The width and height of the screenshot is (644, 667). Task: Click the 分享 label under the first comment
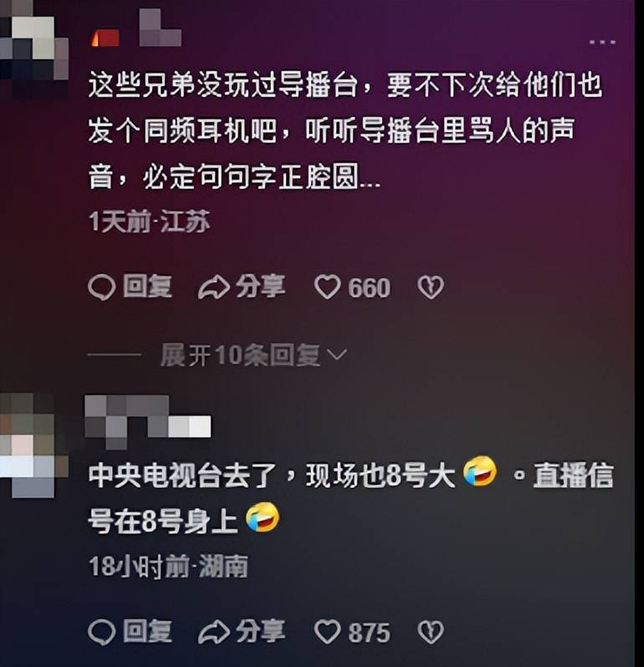pos(260,287)
